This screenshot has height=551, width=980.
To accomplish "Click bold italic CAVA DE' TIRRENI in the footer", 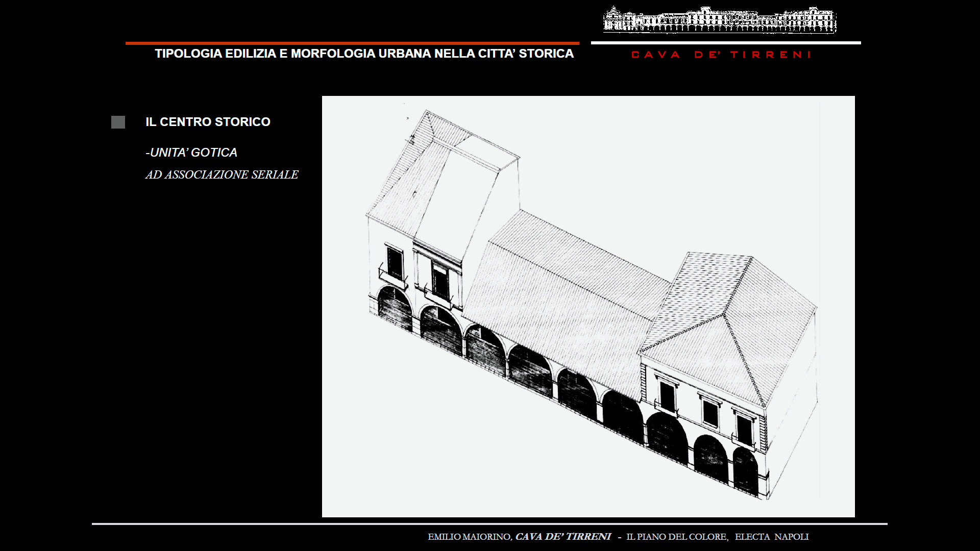I will pyautogui.click(x=563, y=537).
